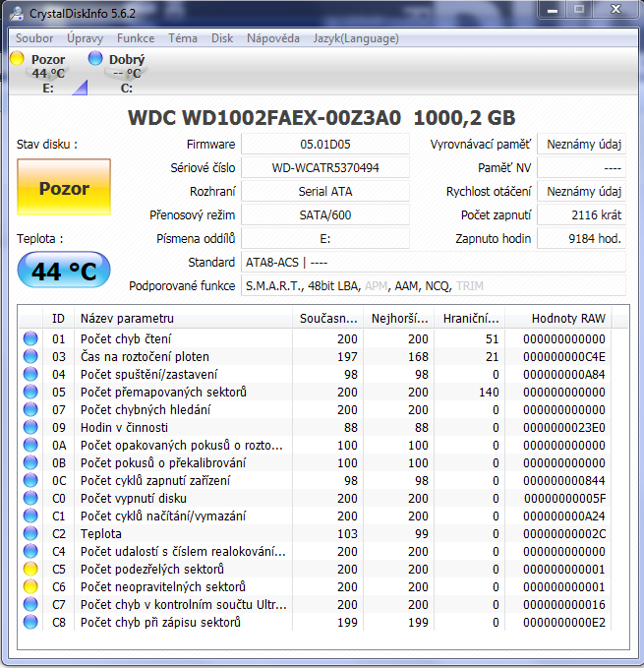Click the Rozhraní Serial ATA field
The height and width of the screenshot is (668, 644).
point(325,191)
